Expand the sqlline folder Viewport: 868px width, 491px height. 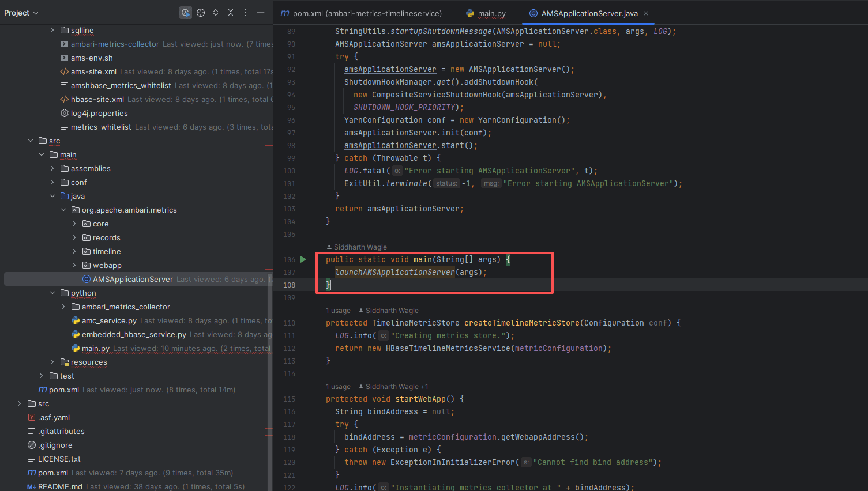[52, 30]
